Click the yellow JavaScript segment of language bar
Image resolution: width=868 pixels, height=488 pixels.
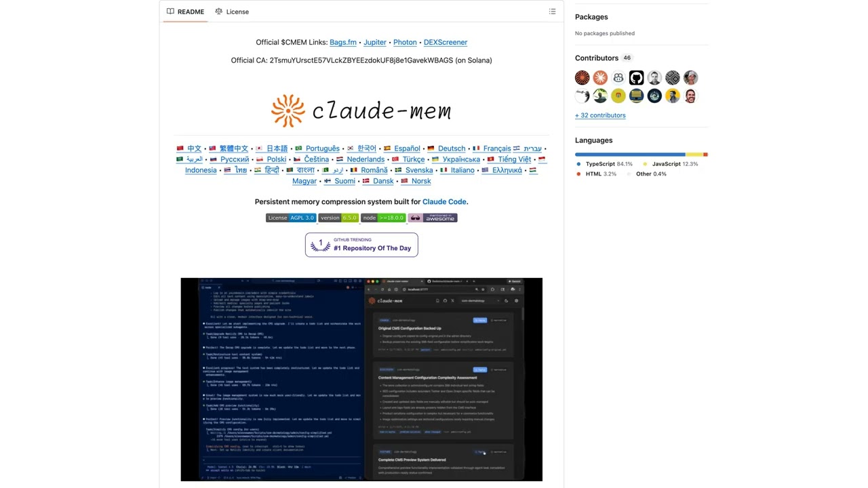point(694,155)
